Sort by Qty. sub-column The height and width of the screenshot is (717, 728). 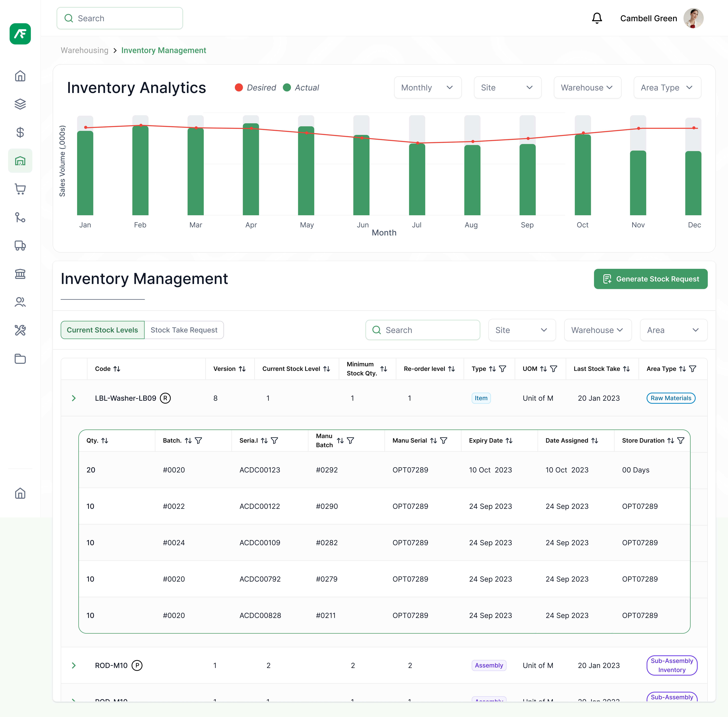click(105, 441)
